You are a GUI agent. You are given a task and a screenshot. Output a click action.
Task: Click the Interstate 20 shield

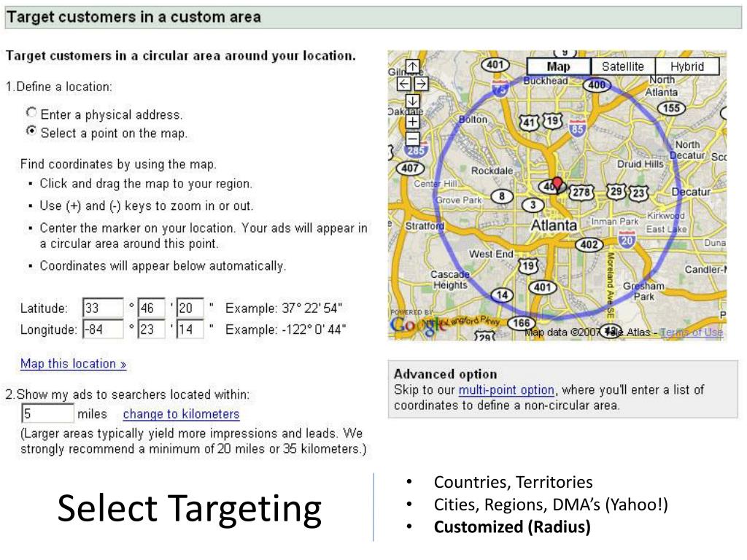pos(627,239)
